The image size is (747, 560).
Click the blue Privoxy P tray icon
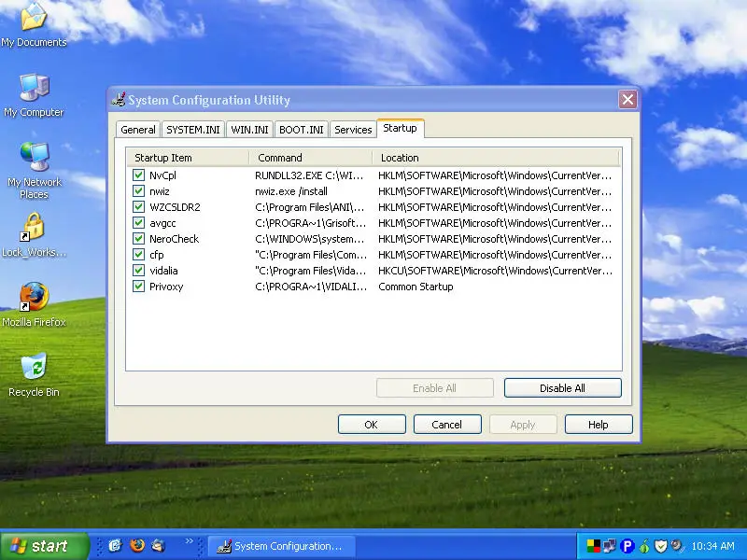(x=627, y=546)
